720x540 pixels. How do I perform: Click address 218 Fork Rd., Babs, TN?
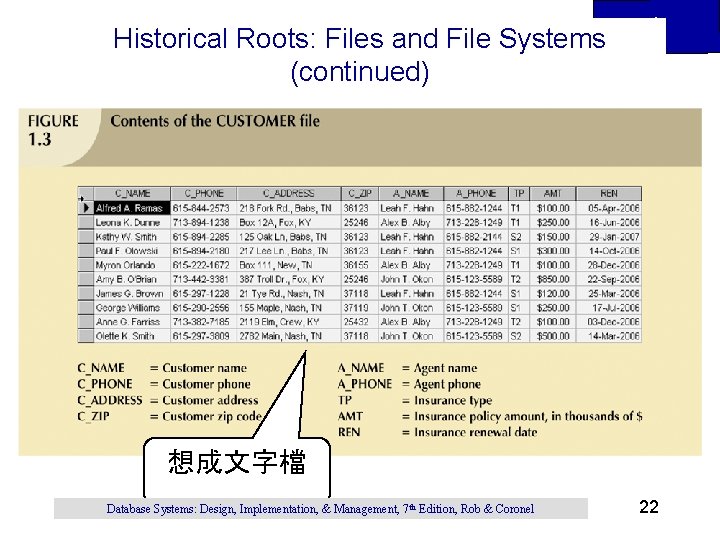click(x=285, y=208)
